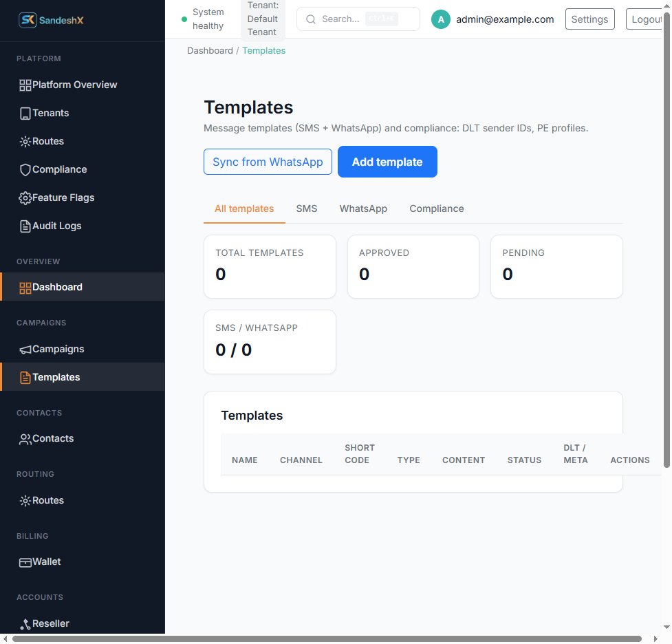The height and width of the screenshot is (644, 672).
Task: Open Contacts in the sidebar
Action: [x=83, y=439]
